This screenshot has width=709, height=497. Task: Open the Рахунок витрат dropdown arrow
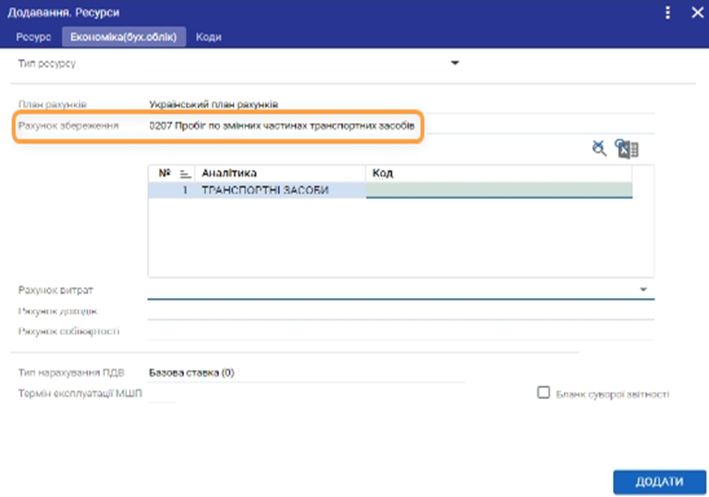643,290
